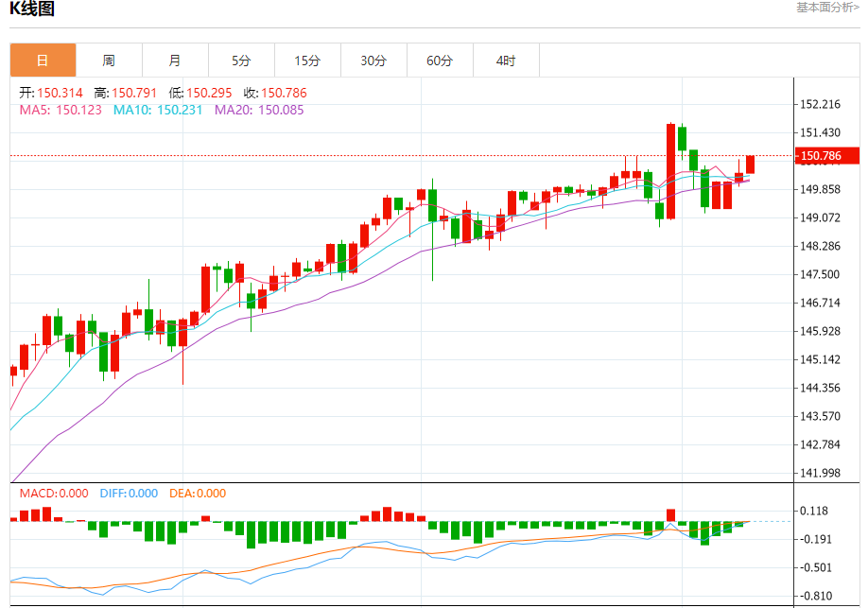Select the 日 daily chart tab
This screenshot has height=608, width=868.
coord(43,61)
